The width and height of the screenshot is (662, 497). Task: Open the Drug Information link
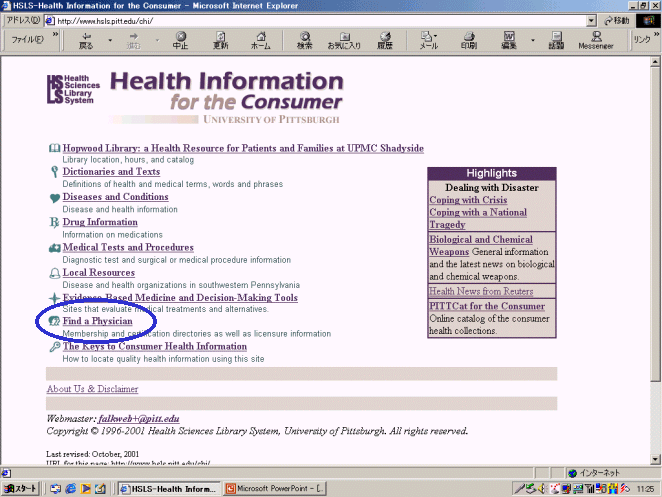coord(100,222)
